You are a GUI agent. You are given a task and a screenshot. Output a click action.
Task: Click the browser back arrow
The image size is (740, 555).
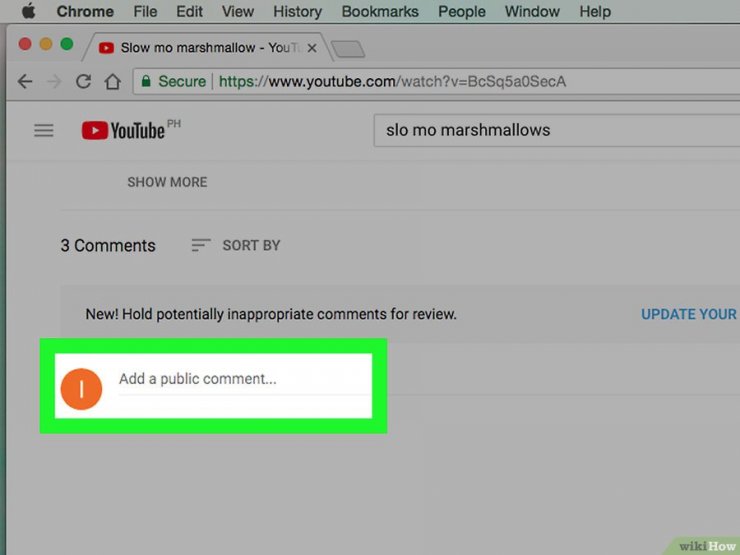25,82
